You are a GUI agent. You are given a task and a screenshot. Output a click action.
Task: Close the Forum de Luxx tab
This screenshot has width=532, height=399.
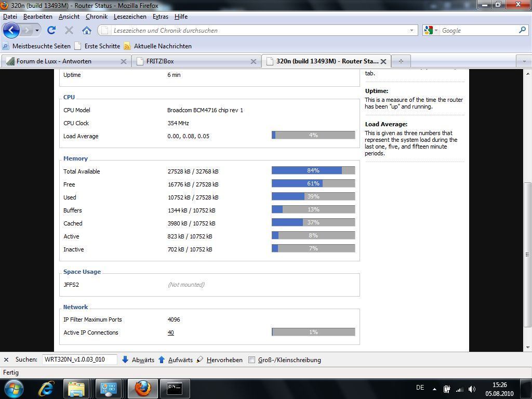point(124,62)
